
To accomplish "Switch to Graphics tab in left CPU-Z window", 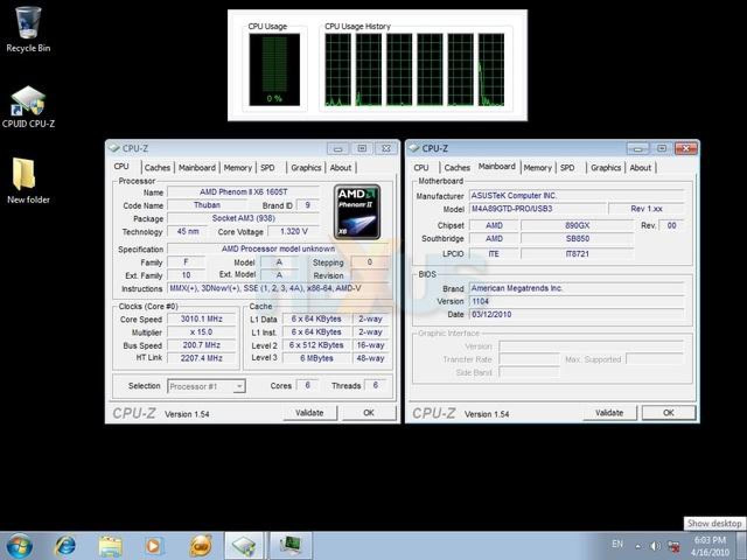I will tap(306, 167).
